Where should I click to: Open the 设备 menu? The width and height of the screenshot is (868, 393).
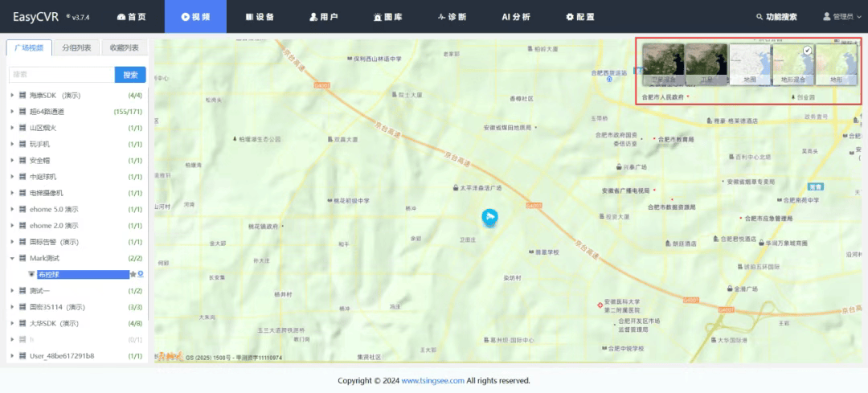click(260, 17)
